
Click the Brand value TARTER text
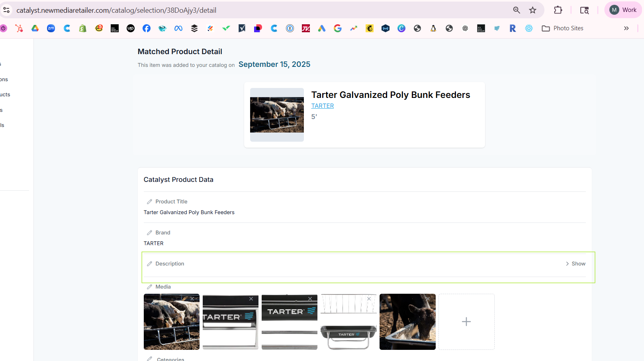(x=154, y=244)
